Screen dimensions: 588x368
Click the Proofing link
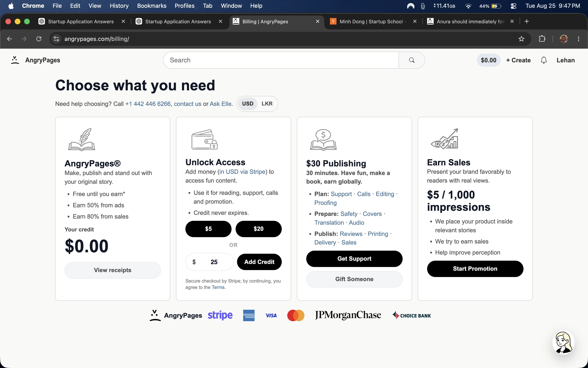coord(325,203)
